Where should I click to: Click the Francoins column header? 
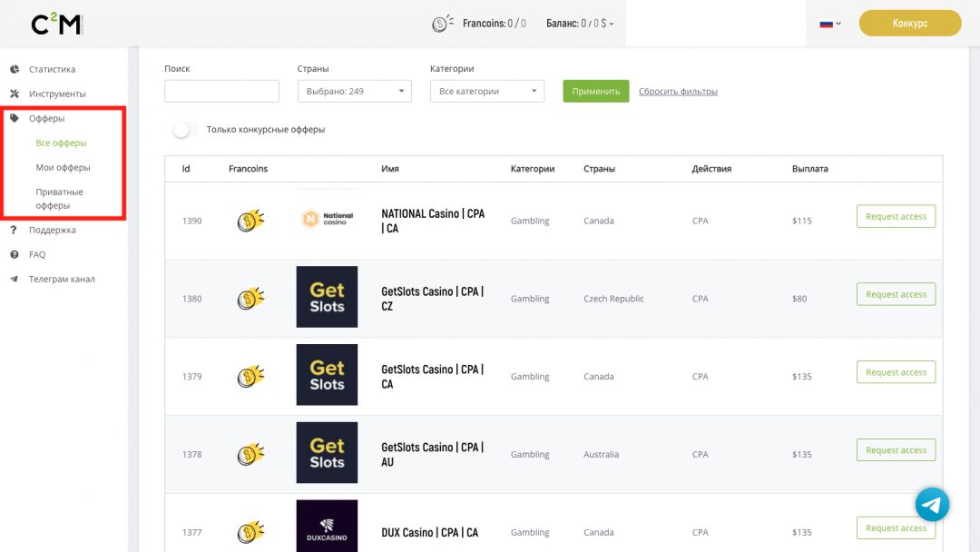point(248,169)
